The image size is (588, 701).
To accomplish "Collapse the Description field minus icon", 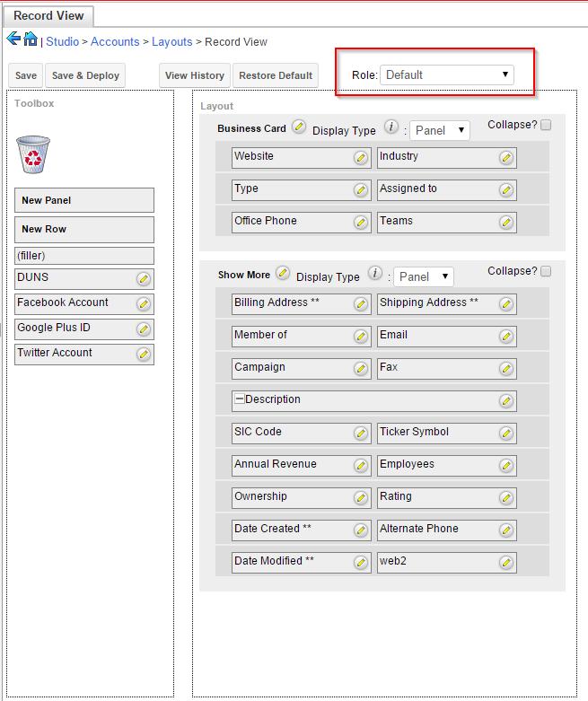I will click(240, 399).
